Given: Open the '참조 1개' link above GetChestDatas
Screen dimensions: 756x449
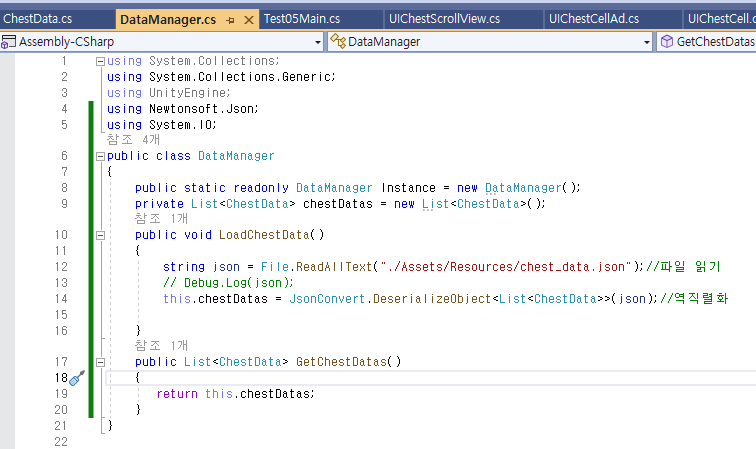Looking at the screenshot, I should click(161, 346).
